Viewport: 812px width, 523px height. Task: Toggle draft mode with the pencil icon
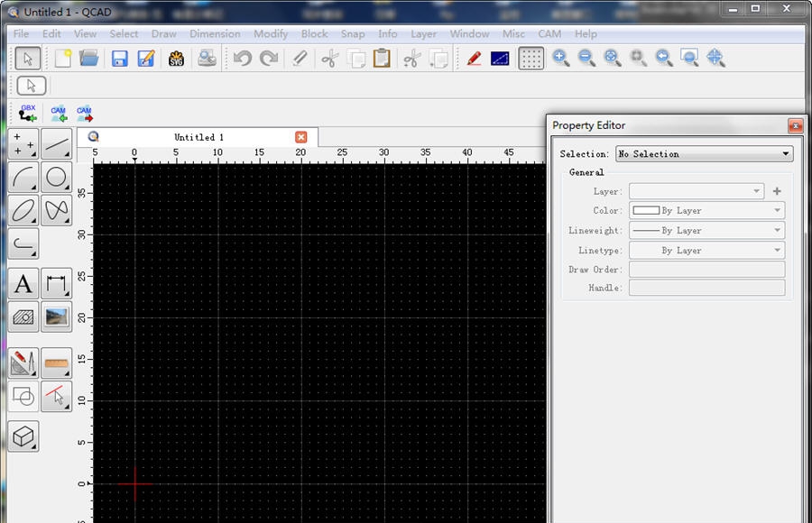(474, 59)
